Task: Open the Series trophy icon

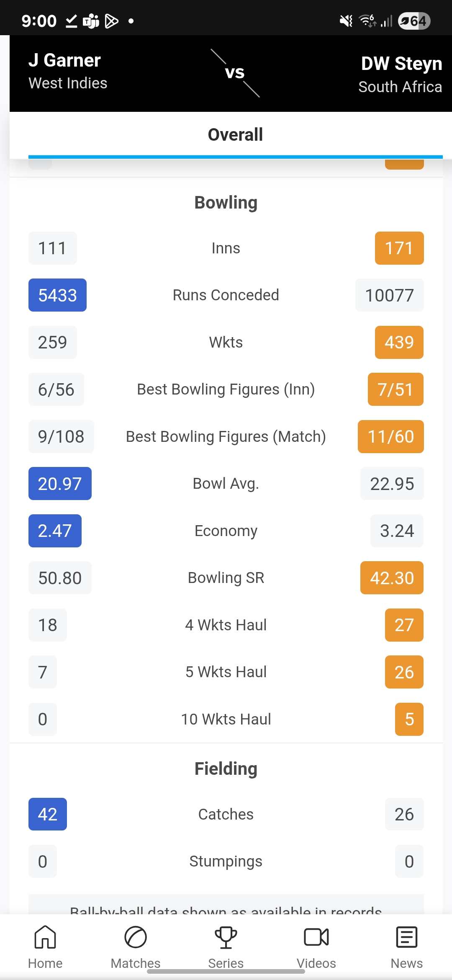Action: [226, 937]
